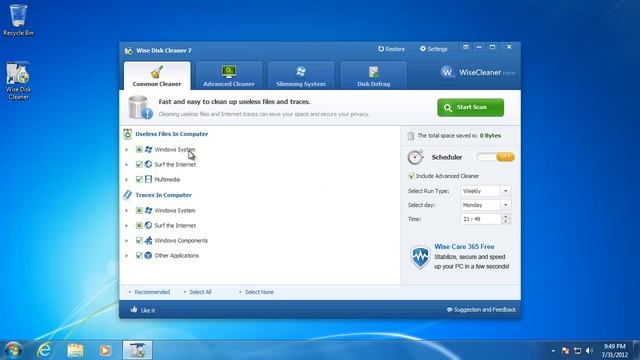
Task: Click the WiseCleaner.com logo
Action: pyautogui.click(x=478, y=73)
